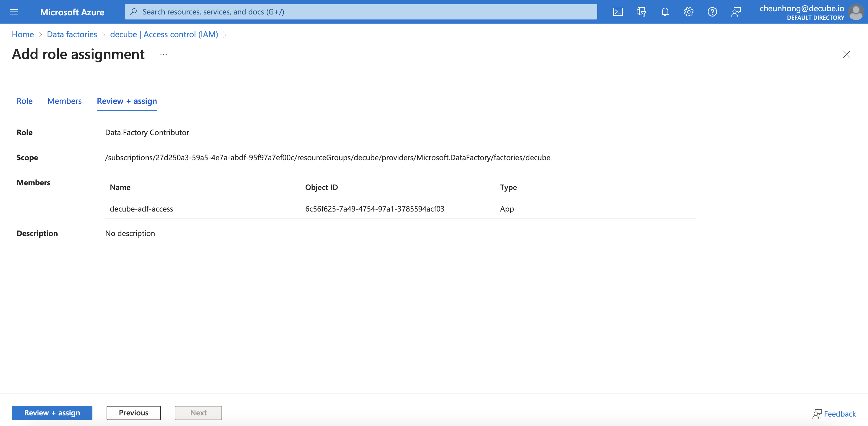
Task: Open the notifications bell
Action: (x=665, y=12)
